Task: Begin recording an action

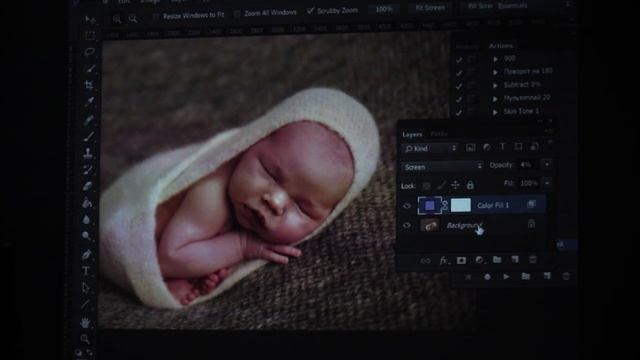Action: click(x=487, y=277)
